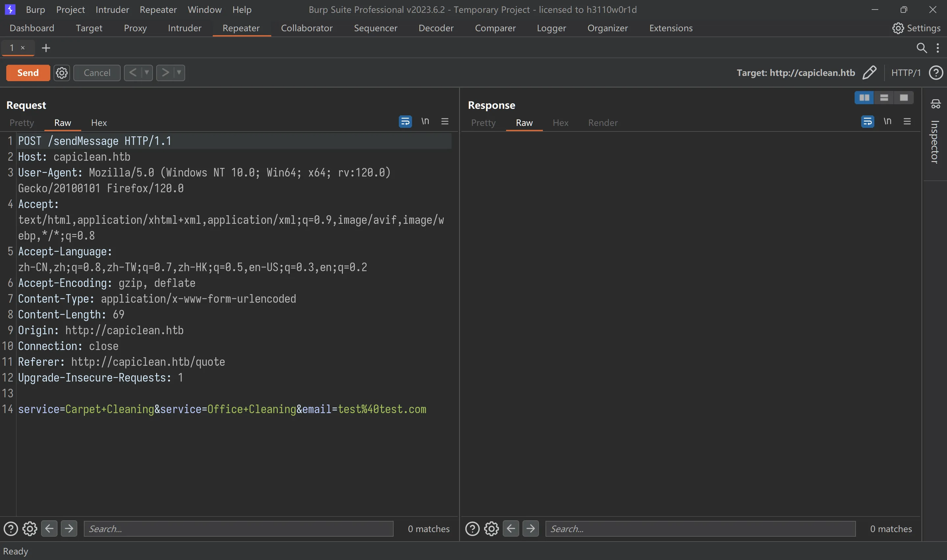The image size is (947, 560).
Task: Toggle Response line wrap button
Action: click(x=868, y=122)
